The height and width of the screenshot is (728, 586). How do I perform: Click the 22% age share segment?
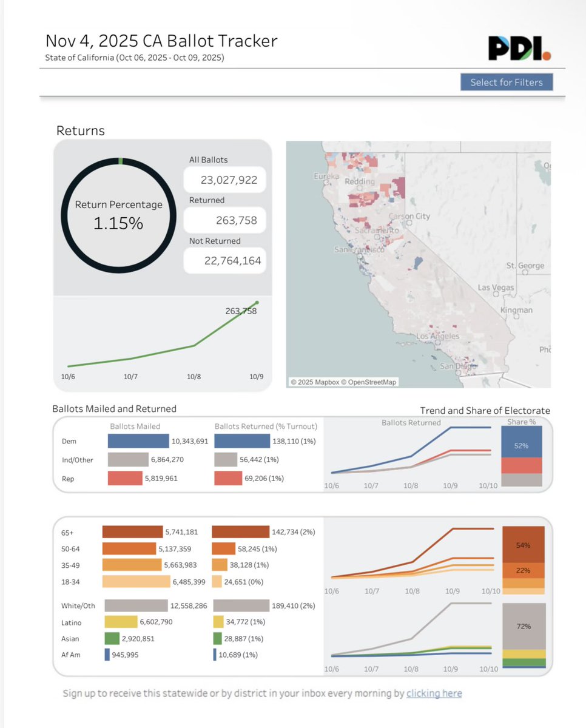pos(524,571)
